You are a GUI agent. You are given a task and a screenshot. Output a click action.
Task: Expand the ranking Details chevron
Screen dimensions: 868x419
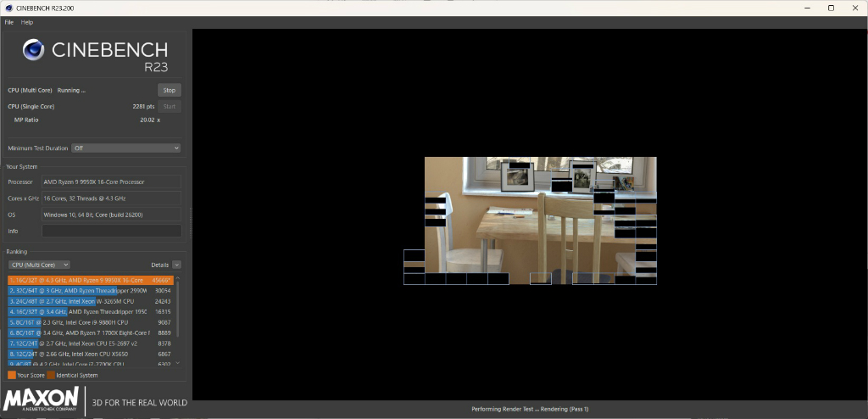[x=176, y=265]
